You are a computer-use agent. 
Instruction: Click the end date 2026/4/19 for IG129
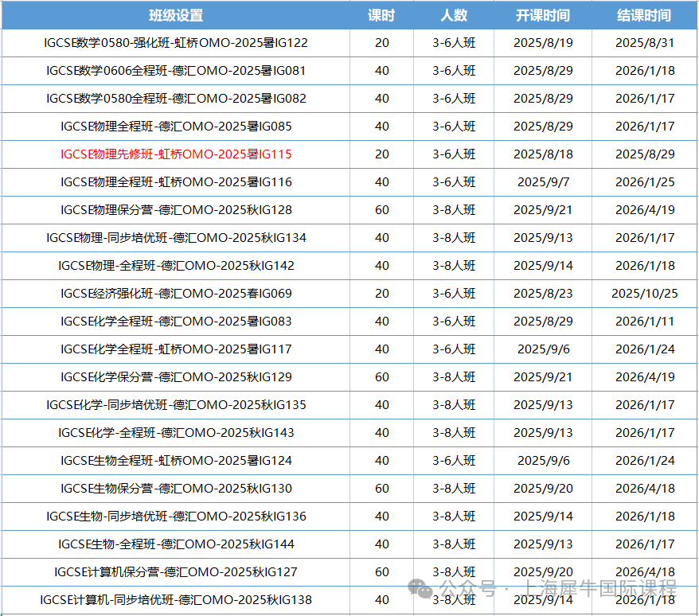(x=645, y=377)
